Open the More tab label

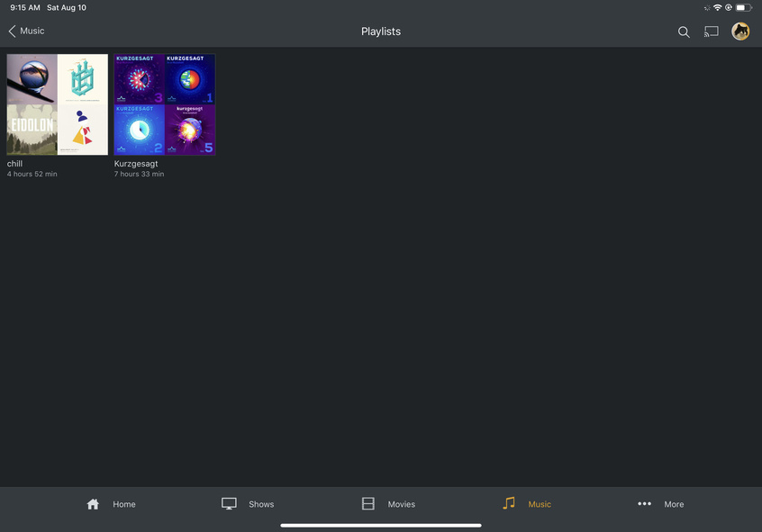pos(674,504)
